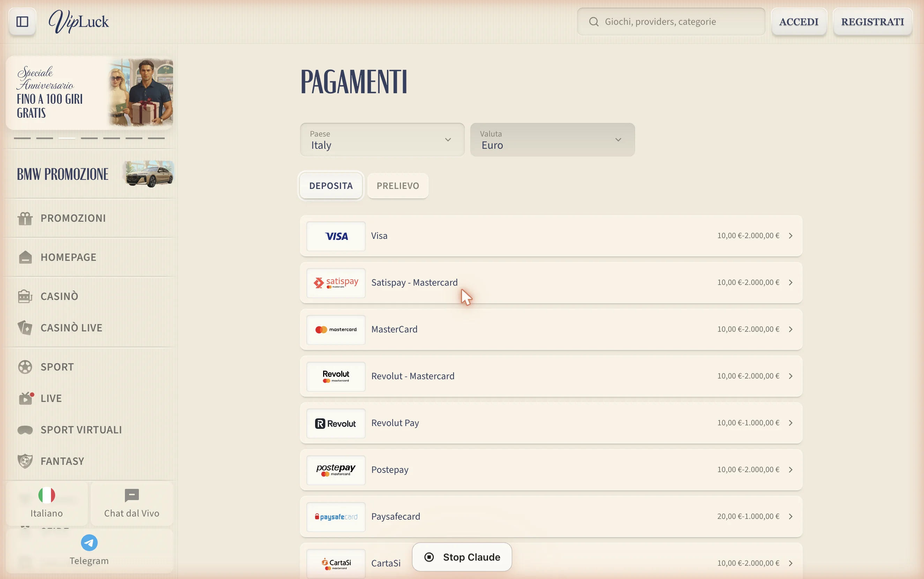This screenshot has height=579, width=924.
Task: Open Sport Virtuali headset icon
Action: (25, 430)
